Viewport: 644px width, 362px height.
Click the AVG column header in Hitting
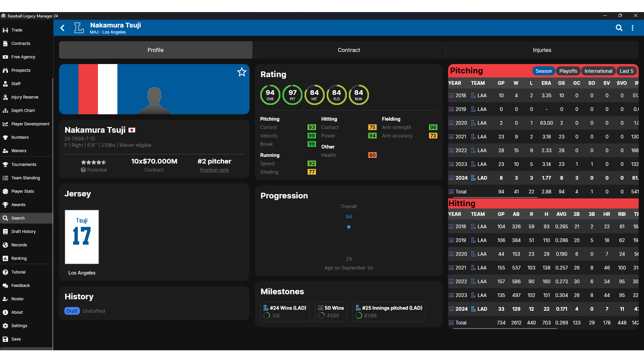click(x=561, y=214)
